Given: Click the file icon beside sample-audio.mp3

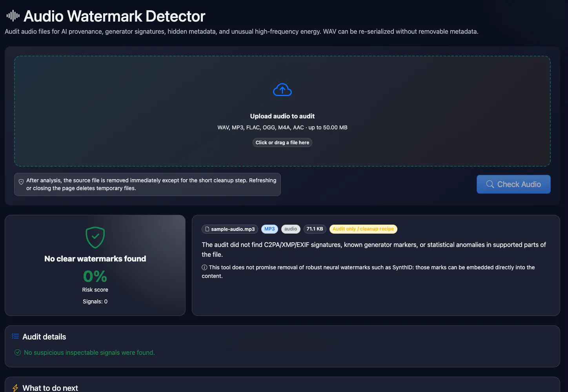Looking at the screenshot, I should [x=207, y=229].
